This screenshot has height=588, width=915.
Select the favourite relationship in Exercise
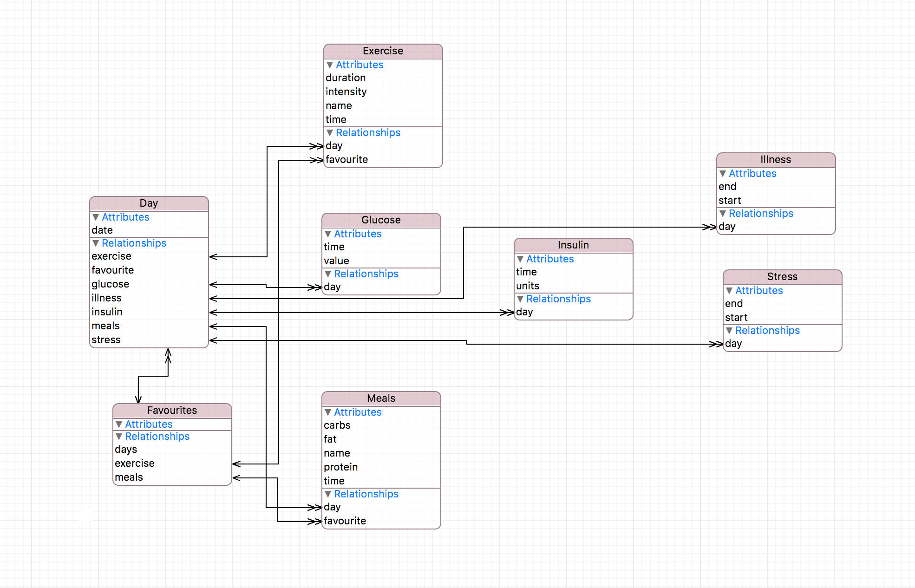(x=346, y=159)
